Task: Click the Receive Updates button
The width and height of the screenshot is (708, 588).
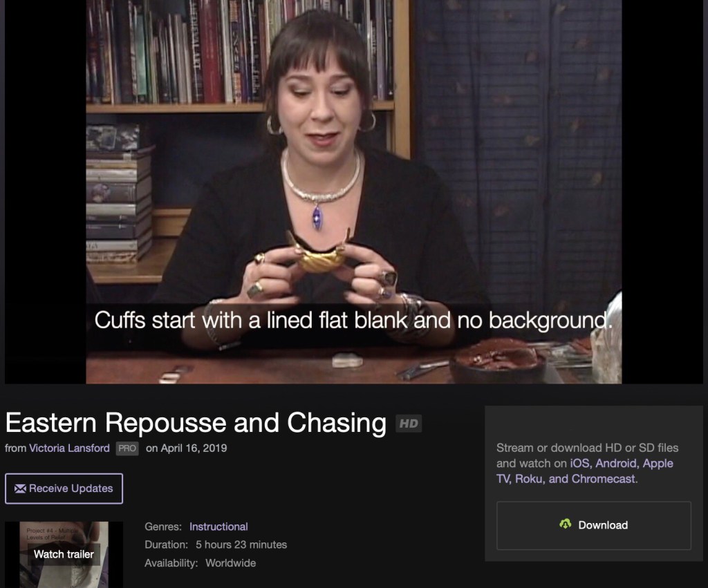Action: tap(64, 489)
